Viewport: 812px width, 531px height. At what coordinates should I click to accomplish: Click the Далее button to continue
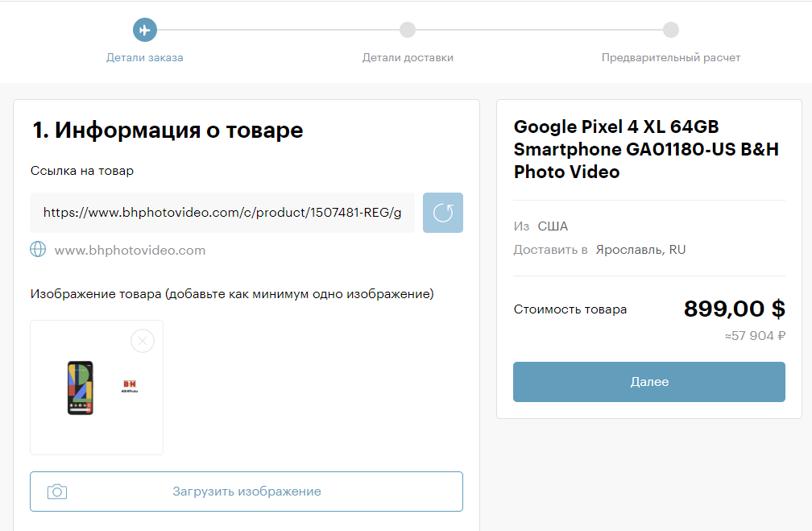tap(649, 382)
